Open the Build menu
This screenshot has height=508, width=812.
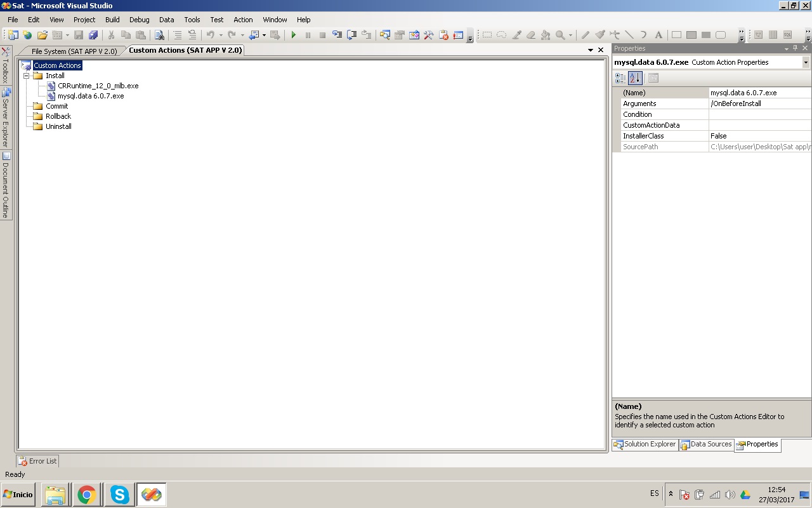pos(112,20)
